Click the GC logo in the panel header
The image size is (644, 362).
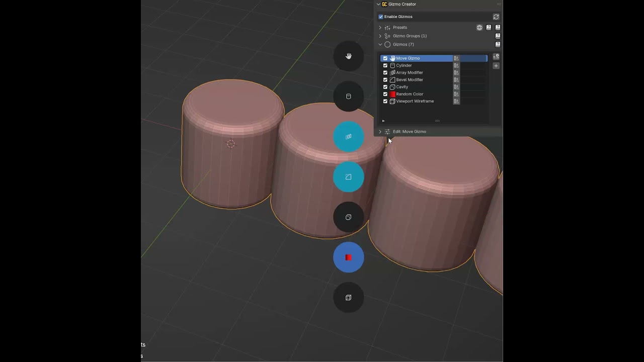coord(384,4)
